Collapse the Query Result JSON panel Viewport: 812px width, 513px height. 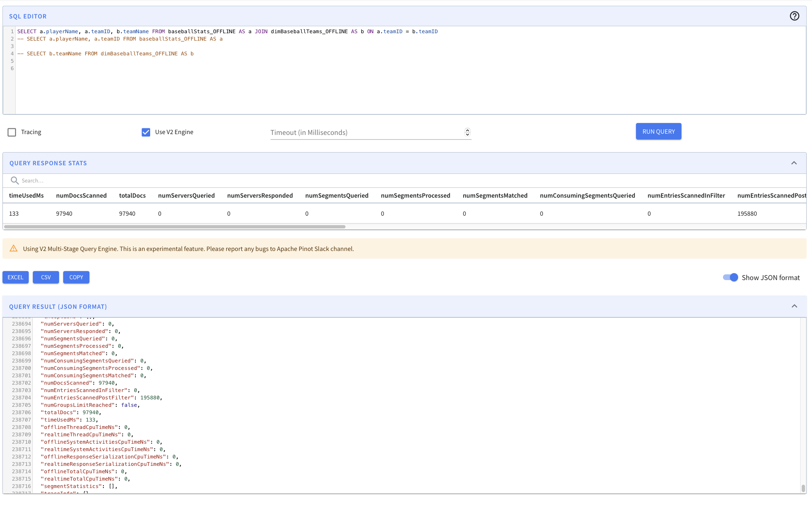[794, 306]
